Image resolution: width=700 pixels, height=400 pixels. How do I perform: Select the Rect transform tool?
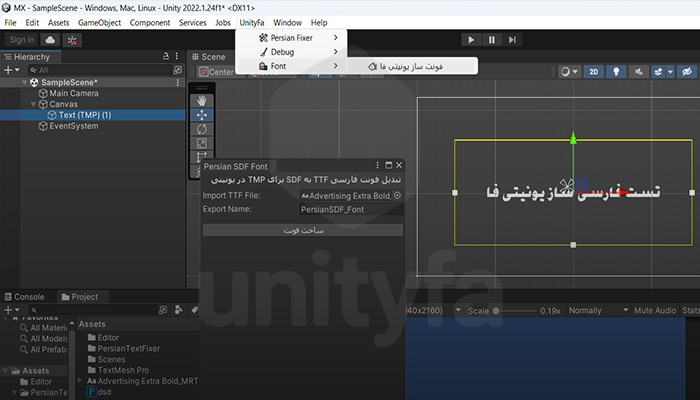[201, 157]
